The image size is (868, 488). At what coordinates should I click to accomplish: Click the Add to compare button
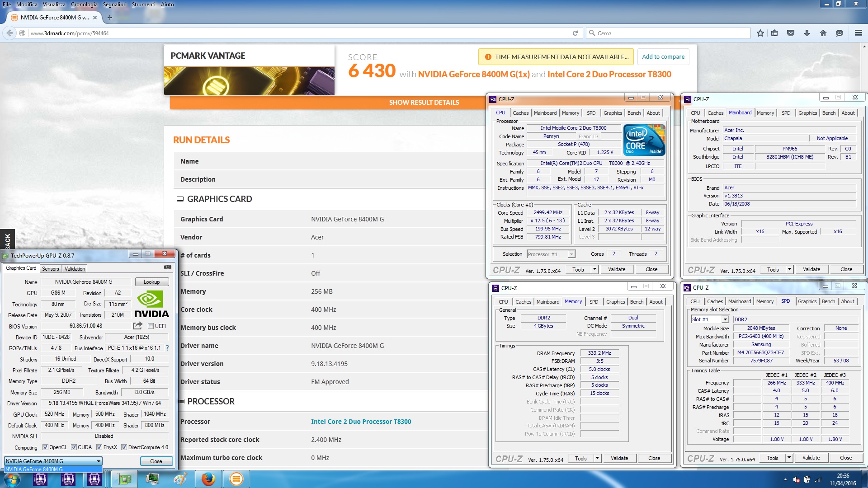point(663,56)
